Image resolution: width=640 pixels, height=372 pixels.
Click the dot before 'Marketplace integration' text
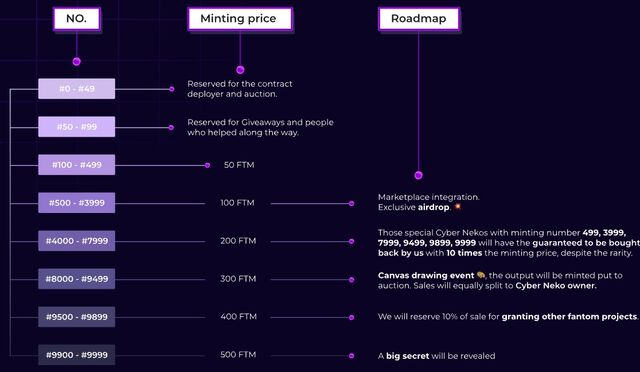(351, 203)
